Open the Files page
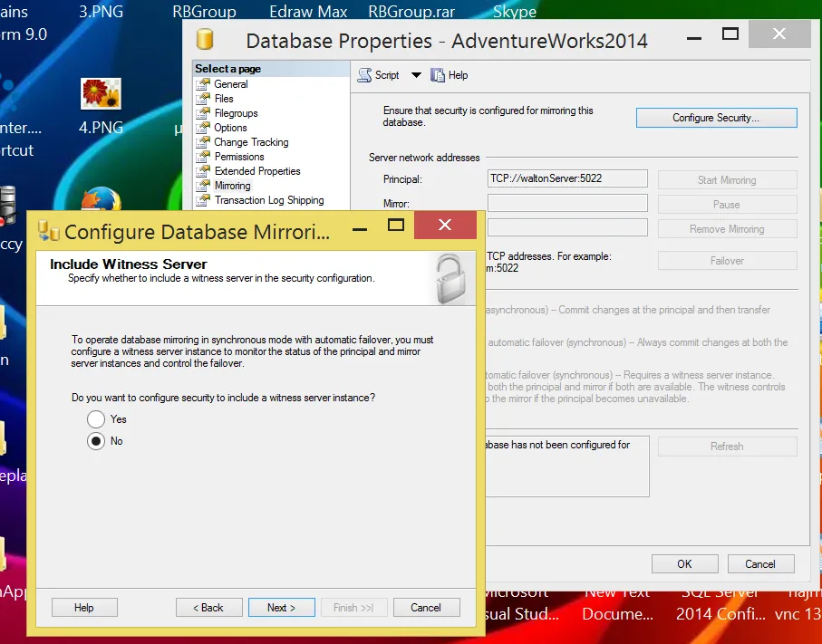The height and width of the screenshot is (644, 822). (224, 99)
